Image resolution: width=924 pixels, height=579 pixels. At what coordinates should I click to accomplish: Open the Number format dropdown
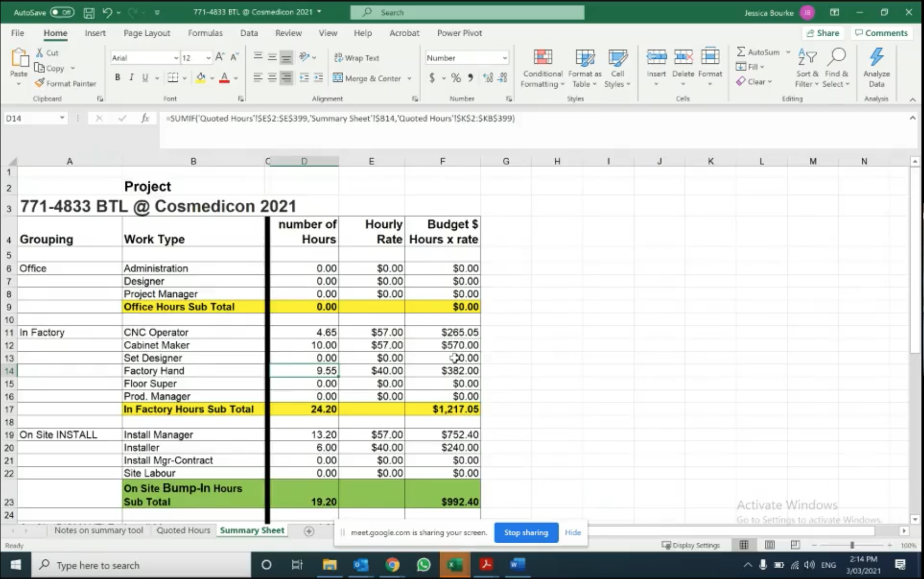(x=505, y=58)
